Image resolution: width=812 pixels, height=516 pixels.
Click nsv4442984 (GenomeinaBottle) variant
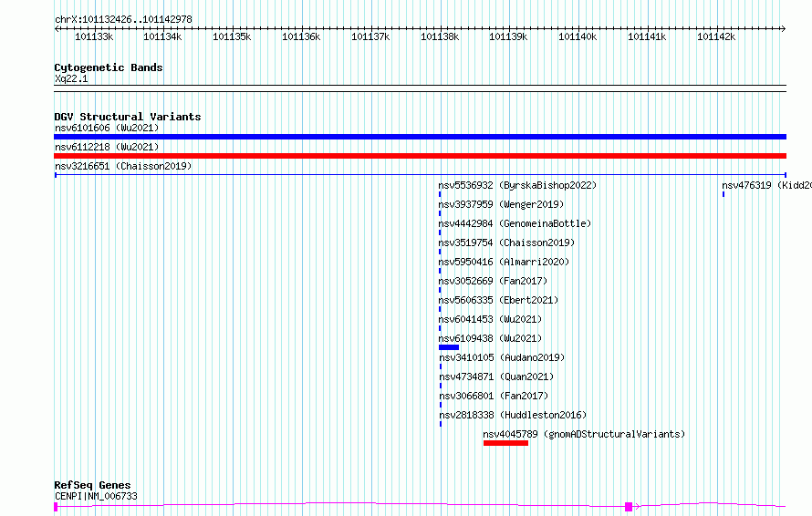(515, 223)
